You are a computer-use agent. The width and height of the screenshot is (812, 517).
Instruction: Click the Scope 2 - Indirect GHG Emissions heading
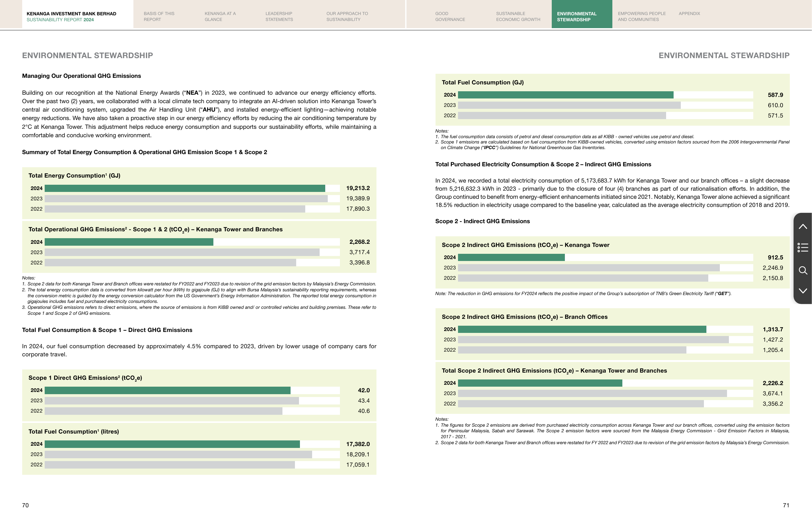pos(482,221)
